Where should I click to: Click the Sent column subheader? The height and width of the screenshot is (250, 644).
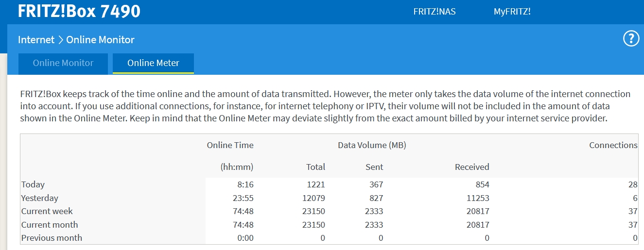374,167
